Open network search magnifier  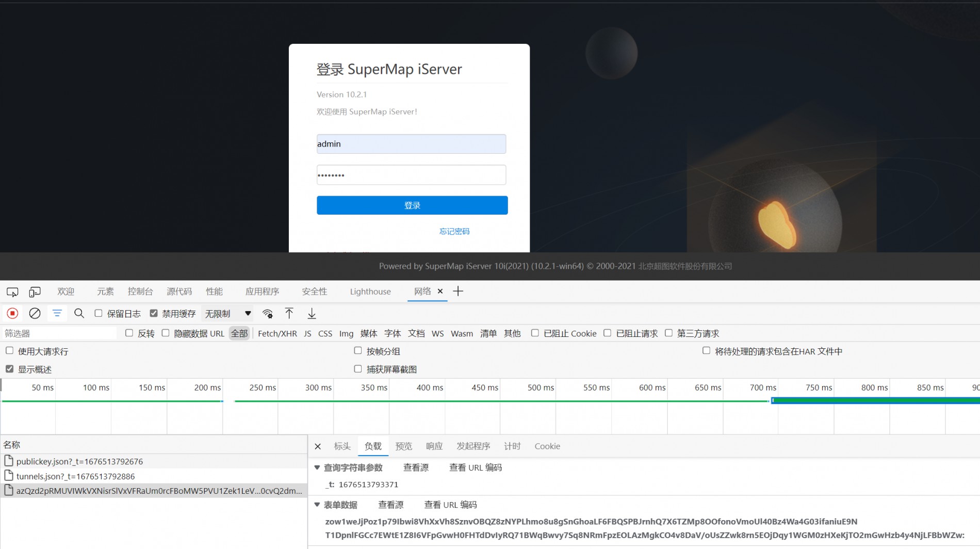coord(79,313)
